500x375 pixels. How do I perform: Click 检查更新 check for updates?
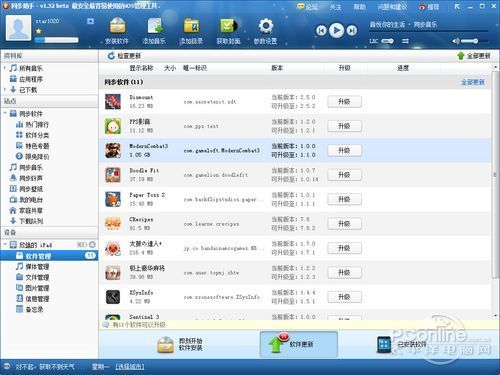coord(124,56)
